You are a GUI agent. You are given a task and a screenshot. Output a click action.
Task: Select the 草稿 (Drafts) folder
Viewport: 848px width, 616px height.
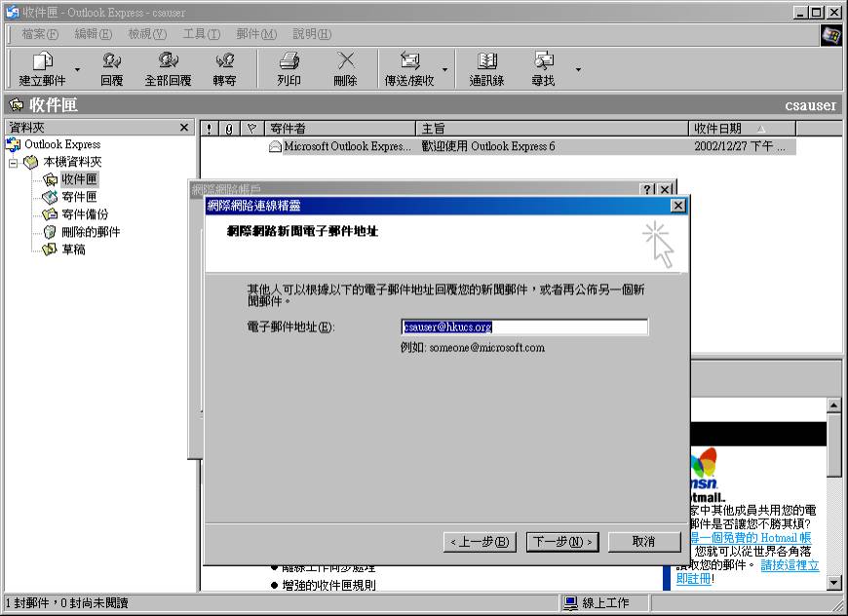(73, 249)
